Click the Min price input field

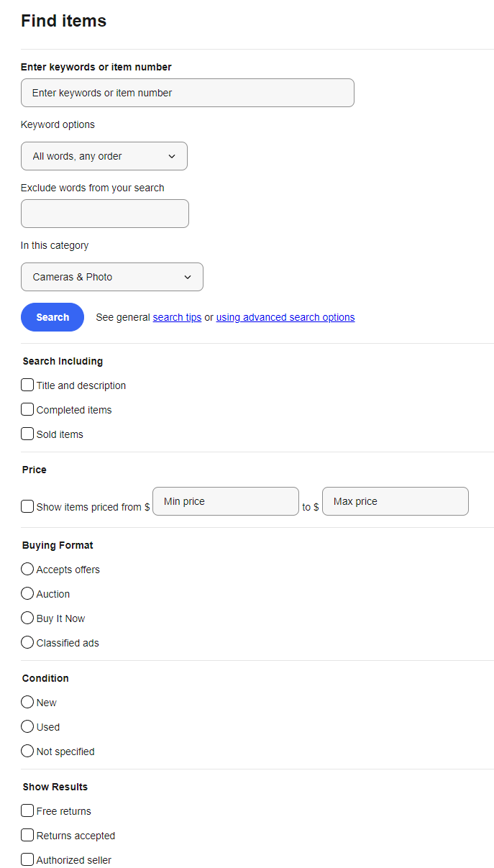(225, 501)
